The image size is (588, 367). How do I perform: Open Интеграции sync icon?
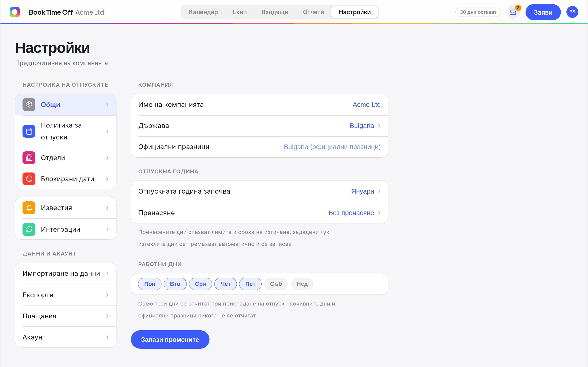29,229
